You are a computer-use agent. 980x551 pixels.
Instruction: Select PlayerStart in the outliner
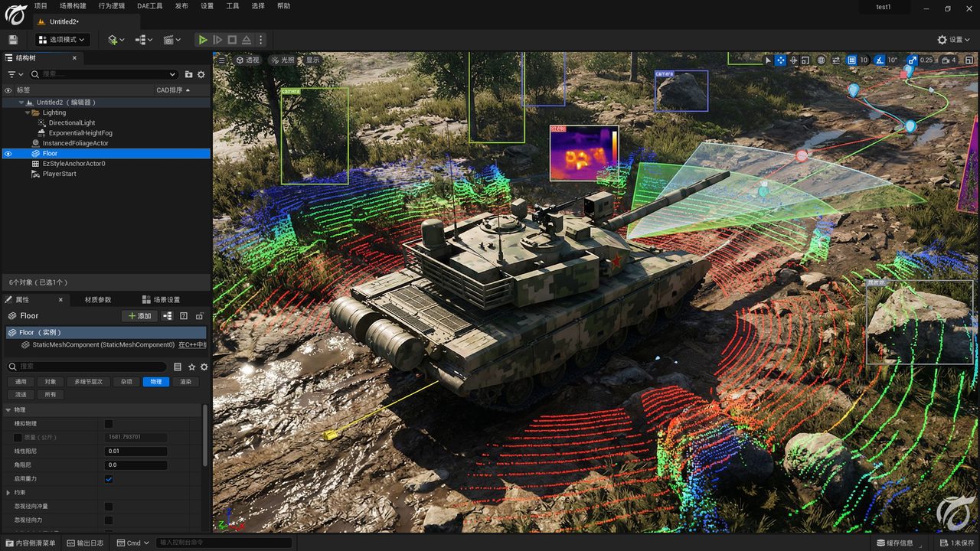(59, 174)
